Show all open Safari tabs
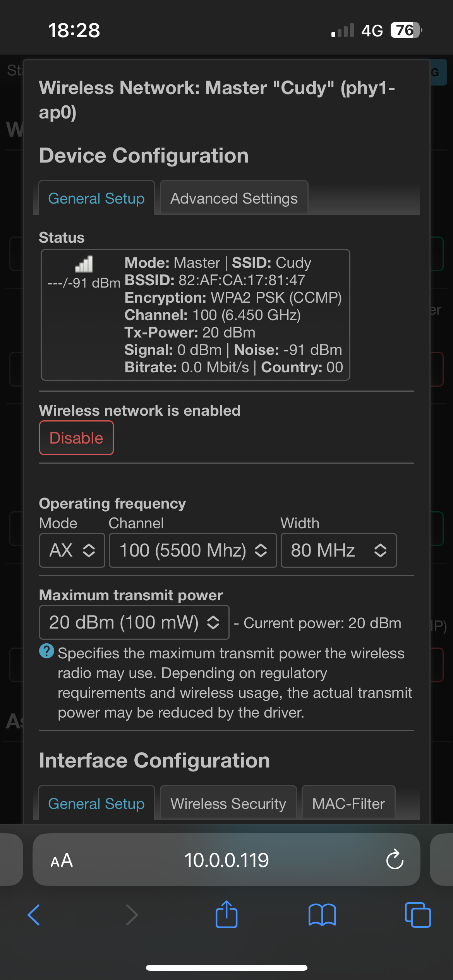 (x=418, y=915)
